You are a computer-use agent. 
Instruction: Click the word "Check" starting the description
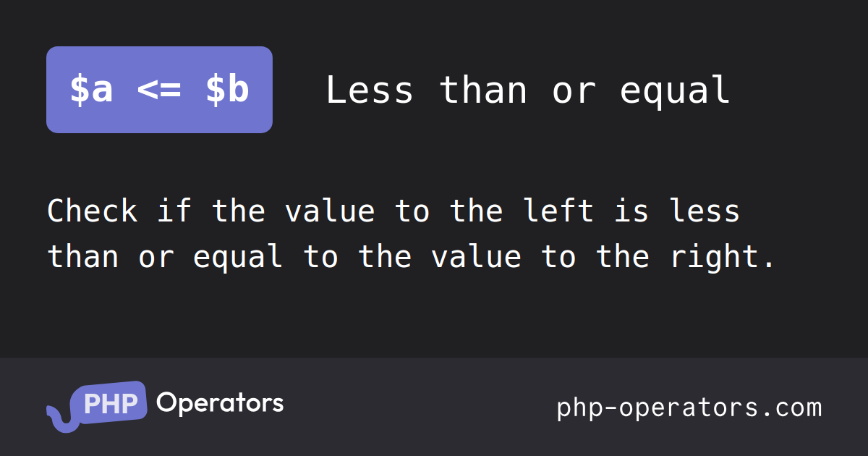(x=92, y=211)
